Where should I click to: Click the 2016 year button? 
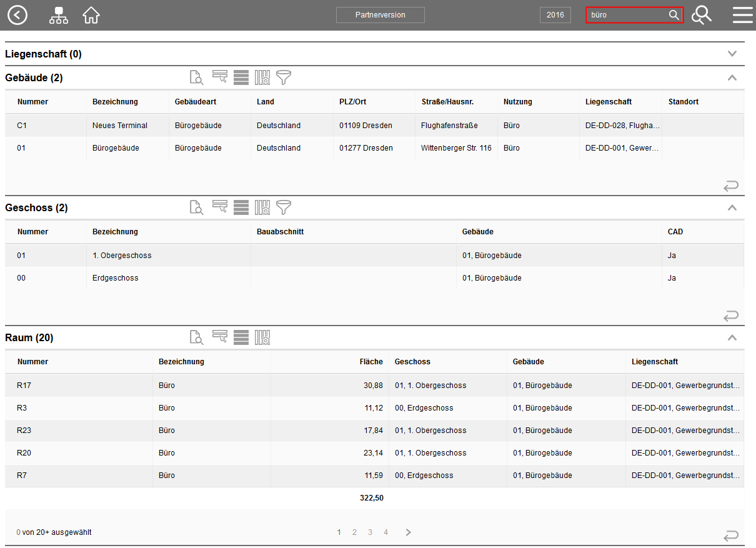(555, 15)
